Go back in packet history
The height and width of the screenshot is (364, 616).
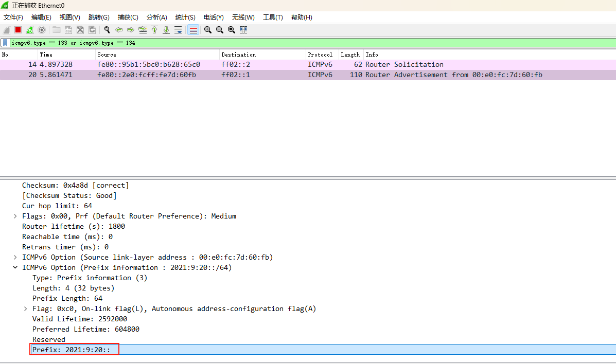(119, 30)
